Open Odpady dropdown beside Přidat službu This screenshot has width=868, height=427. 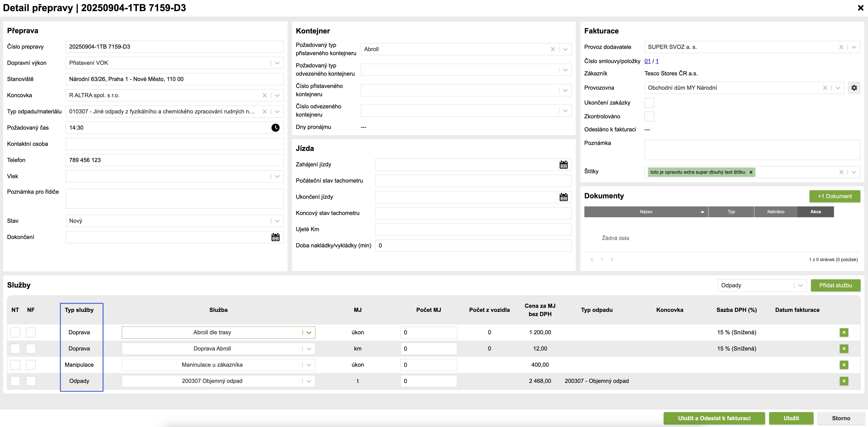pyautogui.click(x=800, y=285)
